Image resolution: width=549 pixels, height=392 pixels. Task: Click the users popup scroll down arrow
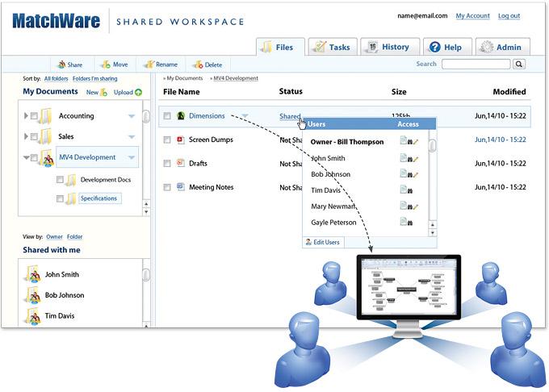pyautogui.click(x=433, y=232)
